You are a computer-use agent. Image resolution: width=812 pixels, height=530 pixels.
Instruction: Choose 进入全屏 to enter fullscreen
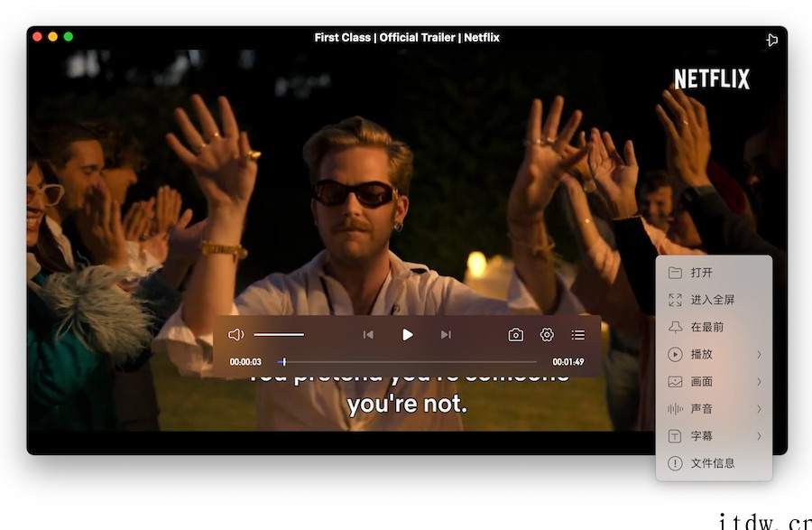point(713,300)
